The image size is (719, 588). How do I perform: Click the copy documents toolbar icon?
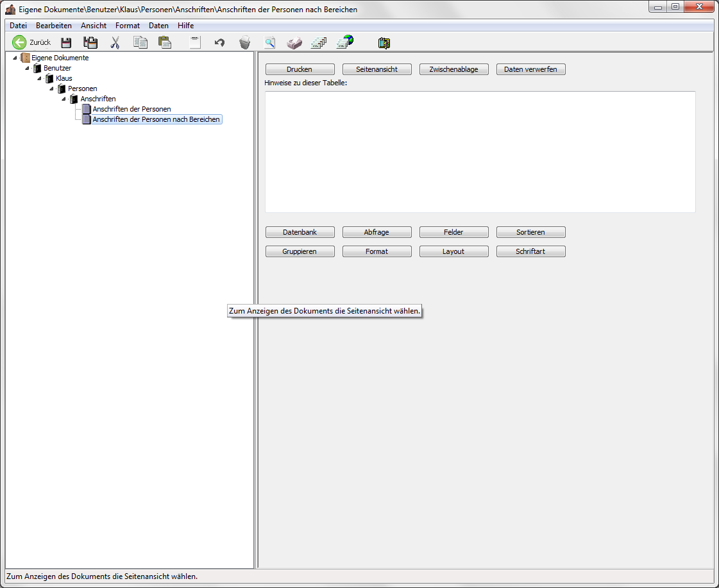(140, 43)
